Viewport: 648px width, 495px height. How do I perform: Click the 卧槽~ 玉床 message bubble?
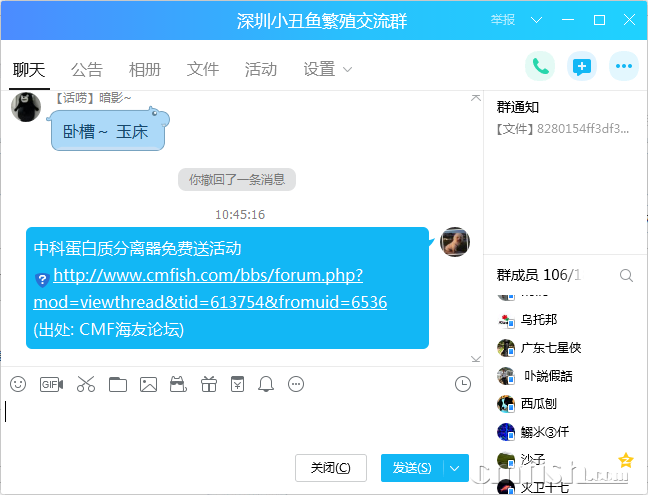(108, 131)
